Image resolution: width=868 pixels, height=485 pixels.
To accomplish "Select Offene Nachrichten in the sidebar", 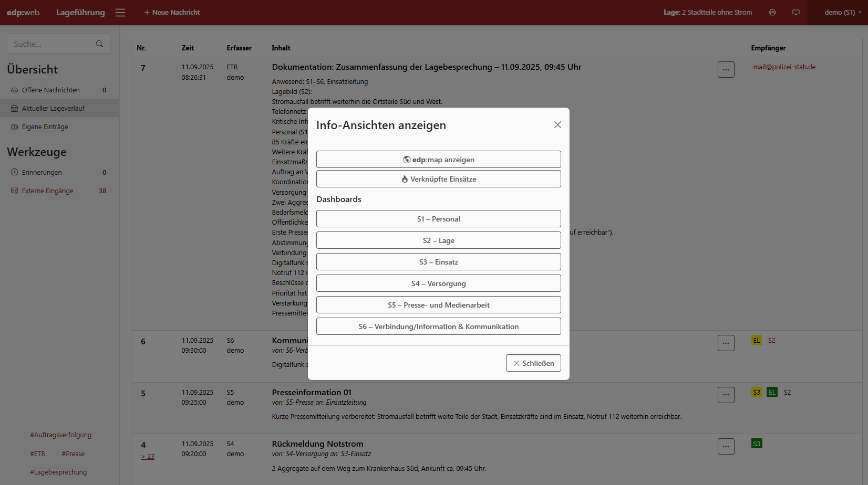I will point(51,90).
